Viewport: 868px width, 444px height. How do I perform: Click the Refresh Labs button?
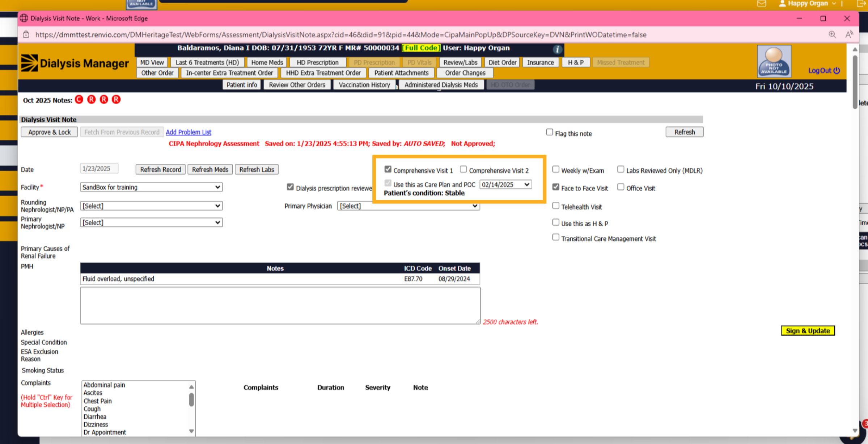point(257,169)
